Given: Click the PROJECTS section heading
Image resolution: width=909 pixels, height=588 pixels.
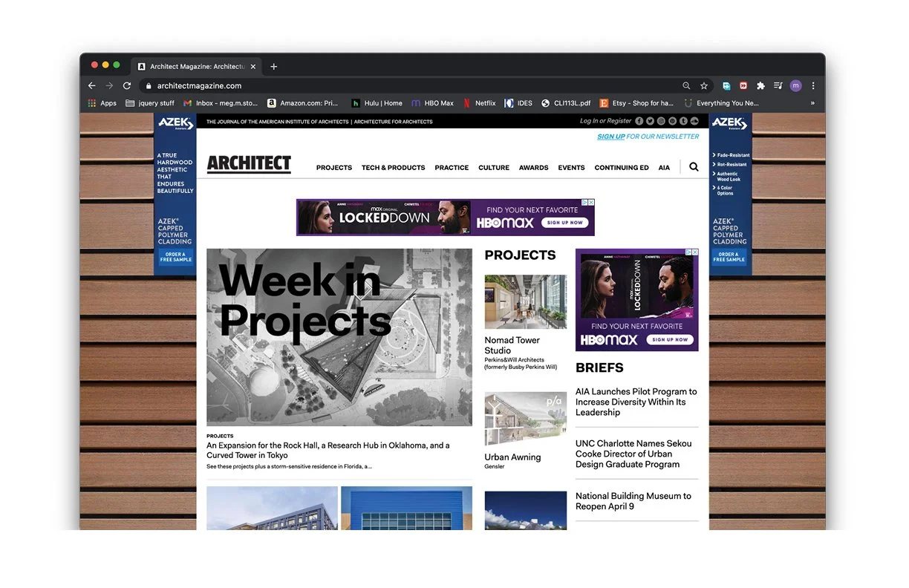Looking at the screenshot, I should pos(520,255).
